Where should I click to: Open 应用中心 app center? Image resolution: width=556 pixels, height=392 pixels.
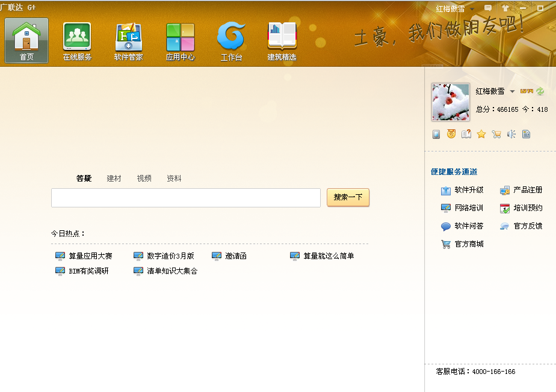[180, 41]
